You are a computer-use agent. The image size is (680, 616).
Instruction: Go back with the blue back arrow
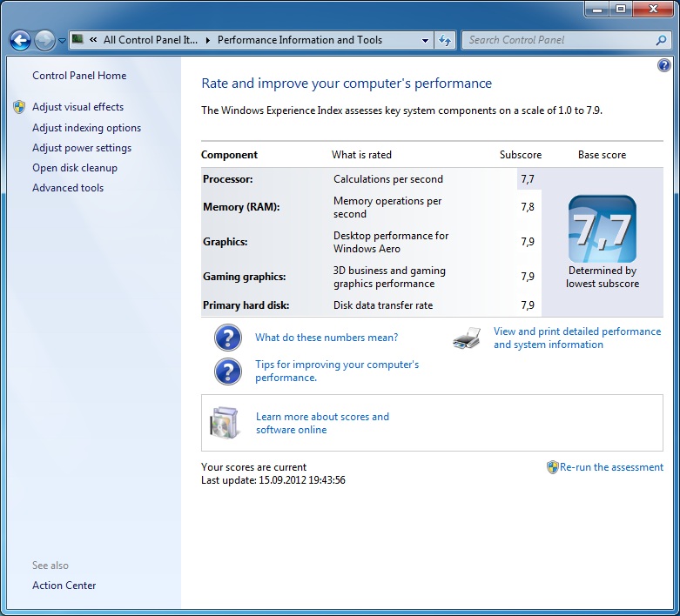20,41
